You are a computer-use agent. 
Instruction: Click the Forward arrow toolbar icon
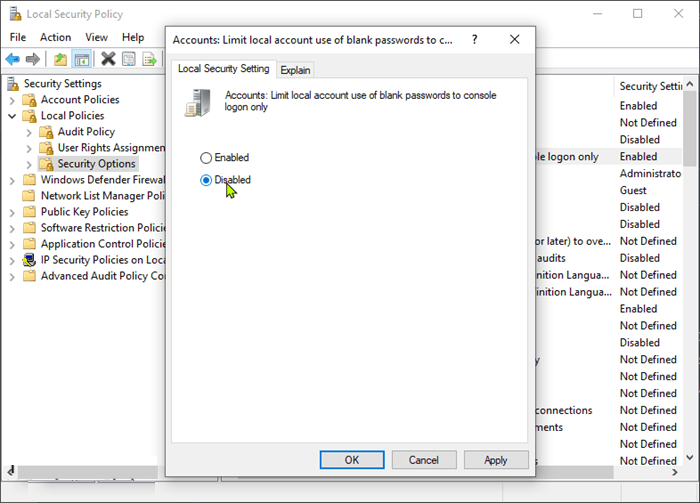34,59
